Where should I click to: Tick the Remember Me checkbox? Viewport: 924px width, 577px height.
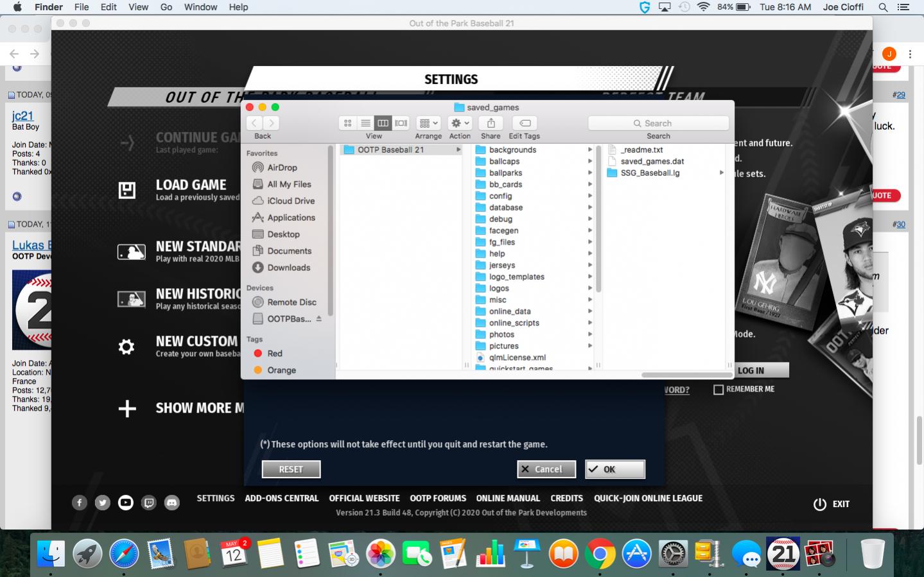click(x=719, y=390)
